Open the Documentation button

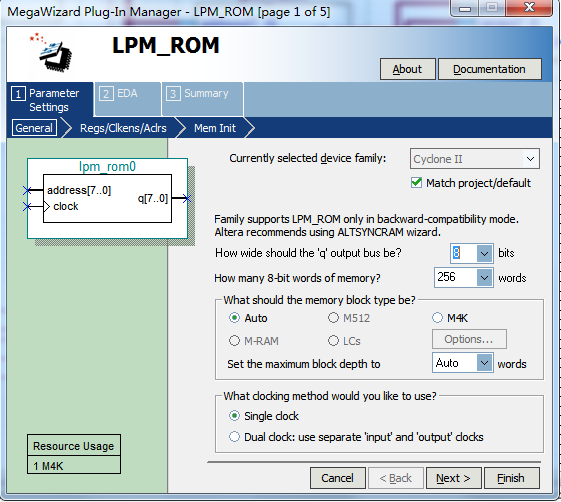tap(489, 69)
